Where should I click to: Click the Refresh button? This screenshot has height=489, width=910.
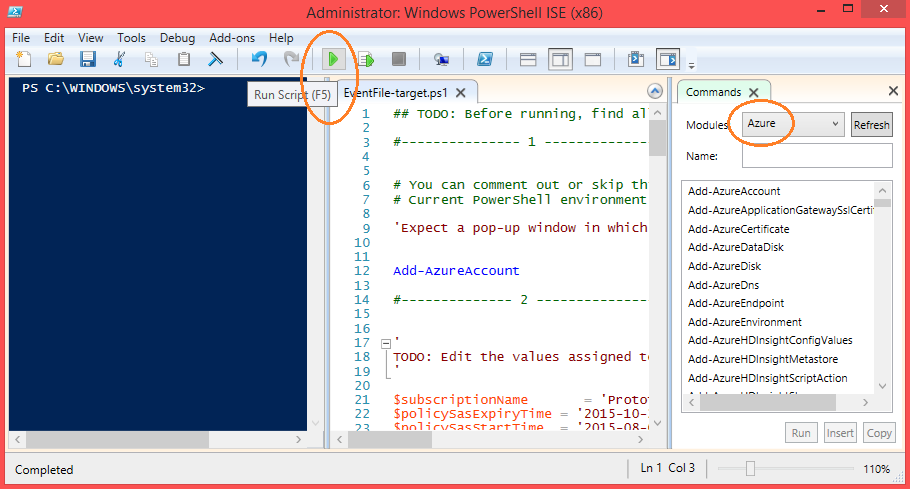871,125
